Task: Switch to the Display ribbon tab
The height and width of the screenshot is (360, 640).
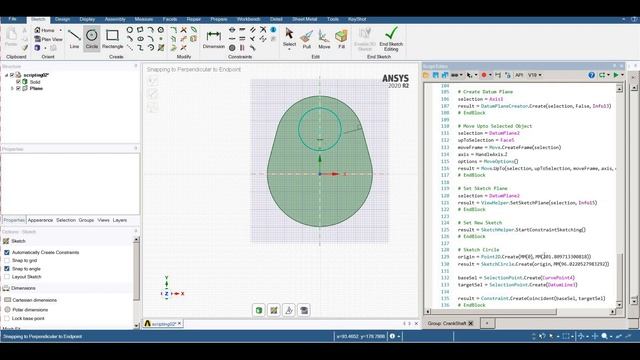Action: (87, 19)
